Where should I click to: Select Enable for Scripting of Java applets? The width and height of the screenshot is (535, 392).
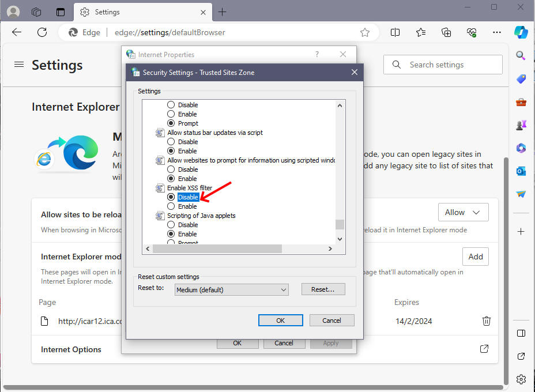coord(171,234)
